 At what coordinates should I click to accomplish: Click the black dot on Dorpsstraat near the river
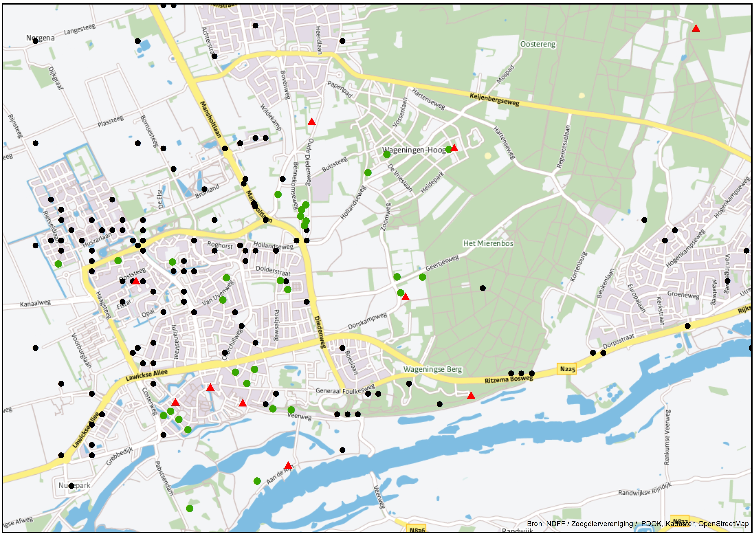pyautogui.click(x=688, y=326)
